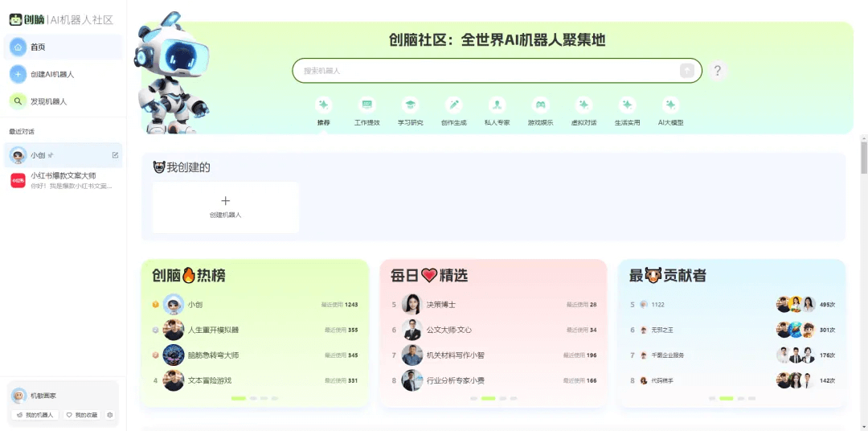The image size is (868, 431).
Task: Open the 首页 home item in sidebar
Action: point(63,47)
